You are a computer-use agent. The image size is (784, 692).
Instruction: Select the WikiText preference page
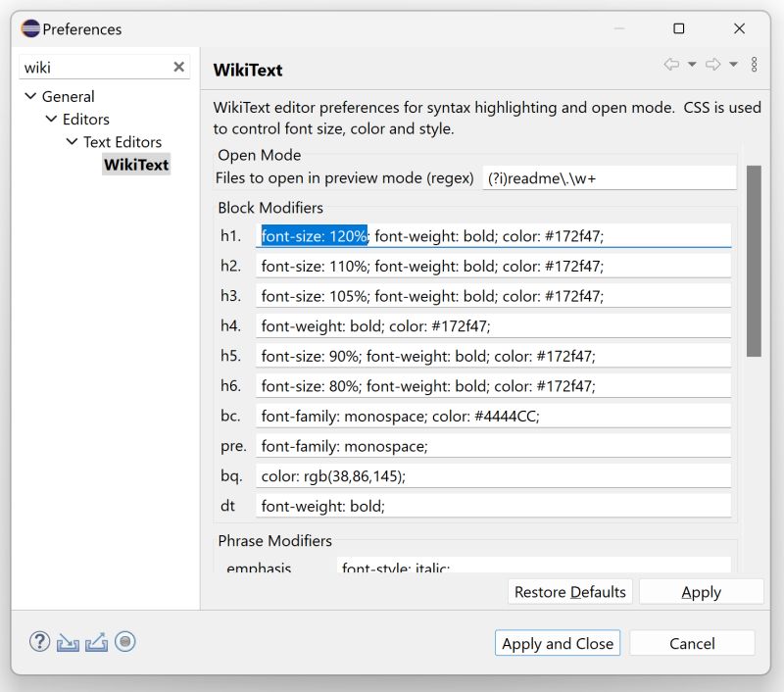pos(136,165)
